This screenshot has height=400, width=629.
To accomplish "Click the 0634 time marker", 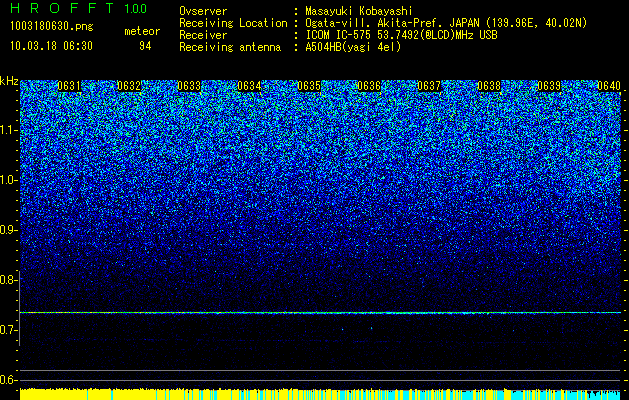I will click(x=249, y=86).
